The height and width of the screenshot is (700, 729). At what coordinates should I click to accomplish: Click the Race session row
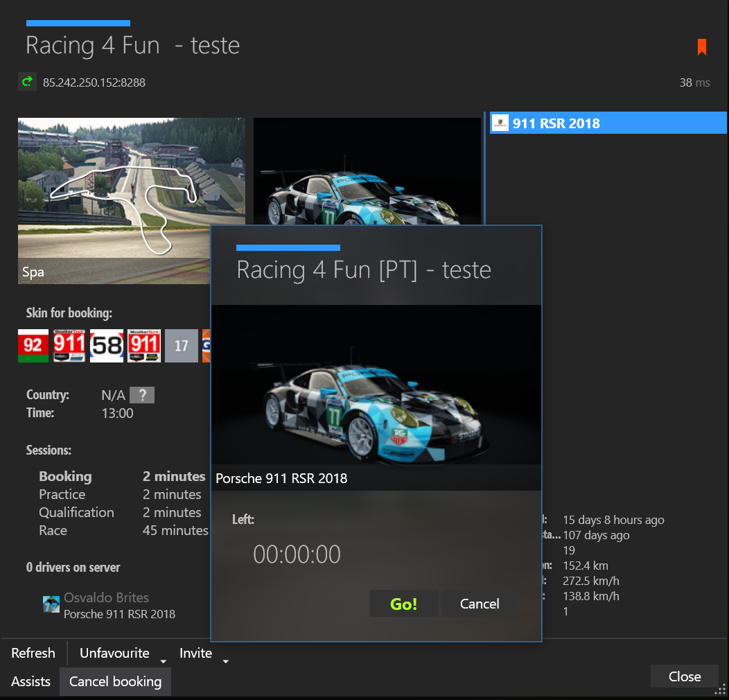[x=123, y=530]
